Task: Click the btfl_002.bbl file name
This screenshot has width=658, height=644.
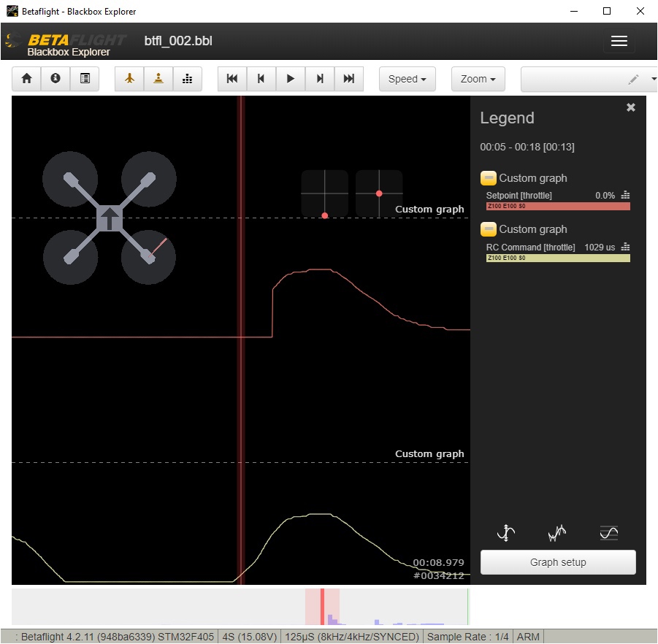Action: 178,41
